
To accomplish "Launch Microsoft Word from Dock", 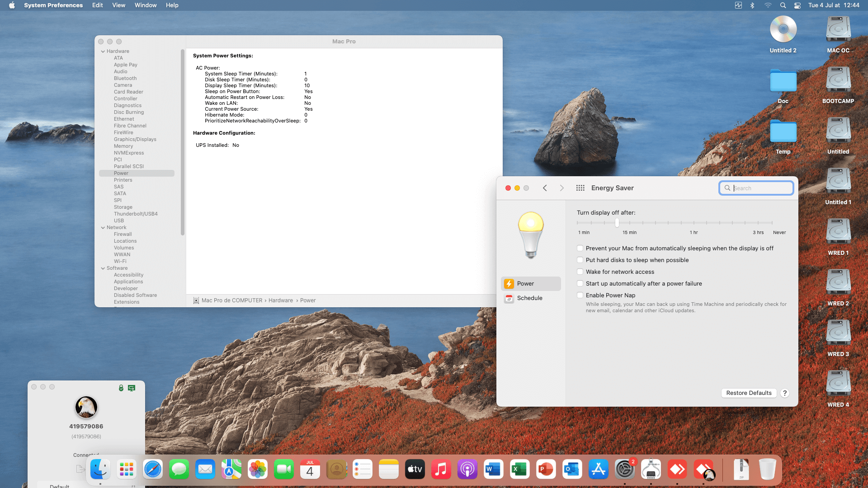I will click(494, 469).
